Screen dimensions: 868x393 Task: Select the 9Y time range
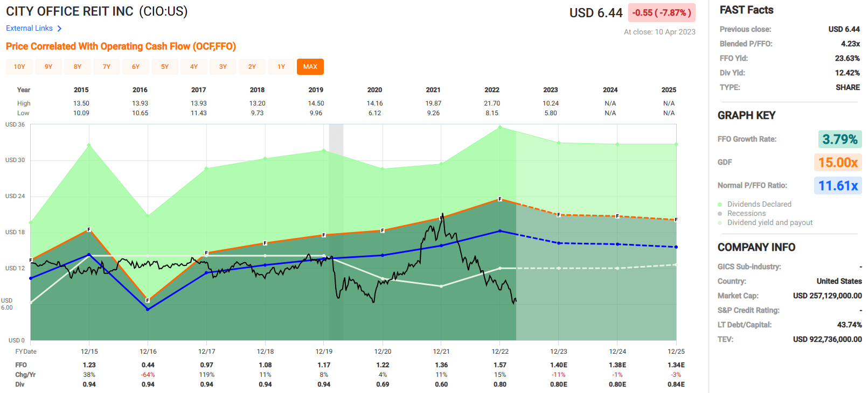click(48, 67)
